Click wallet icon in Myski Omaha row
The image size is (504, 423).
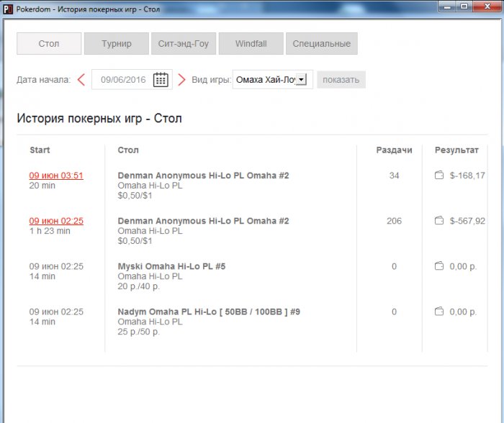(439, 266)
